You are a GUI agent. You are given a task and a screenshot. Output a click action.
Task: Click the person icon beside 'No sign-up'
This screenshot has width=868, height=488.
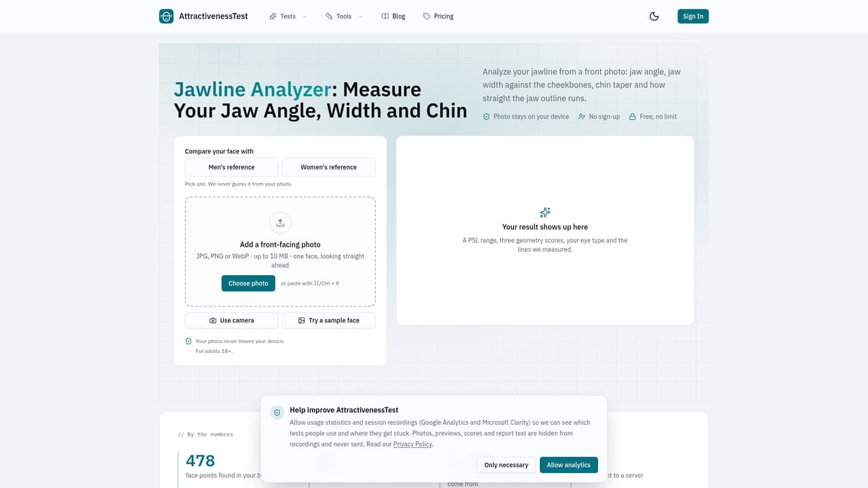pyautogui.click(x=582, y=117)
